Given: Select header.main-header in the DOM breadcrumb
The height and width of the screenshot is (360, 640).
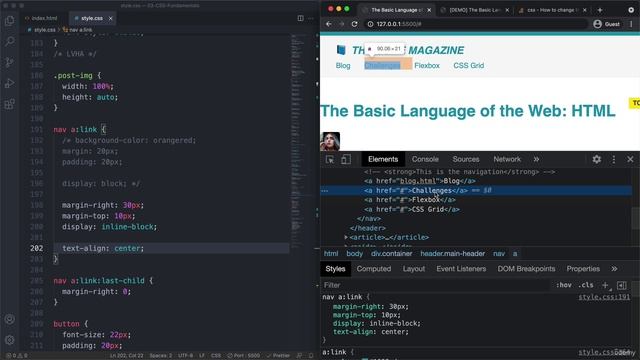Looking at the screenshot, I should [453, 253].
